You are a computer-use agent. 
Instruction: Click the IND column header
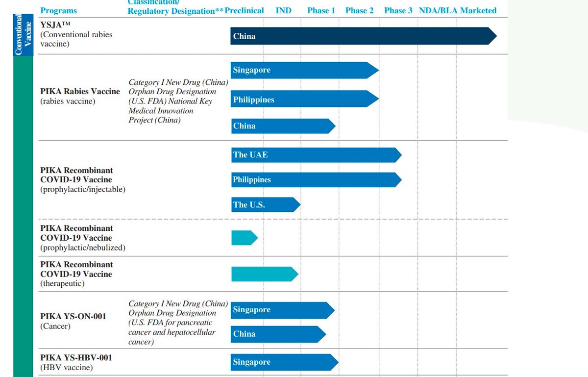pos(283,10)
